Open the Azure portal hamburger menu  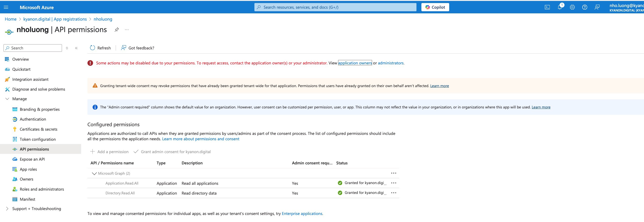pyautogui.click(x=6, y=7)
